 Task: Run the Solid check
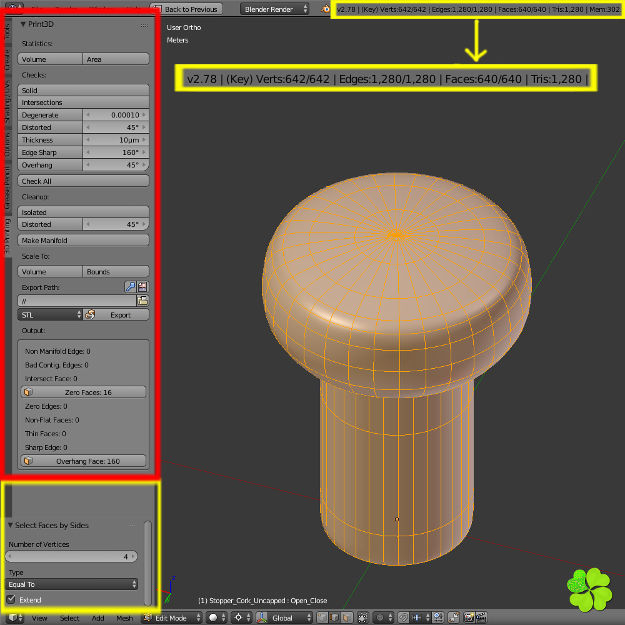pos(83,90)
